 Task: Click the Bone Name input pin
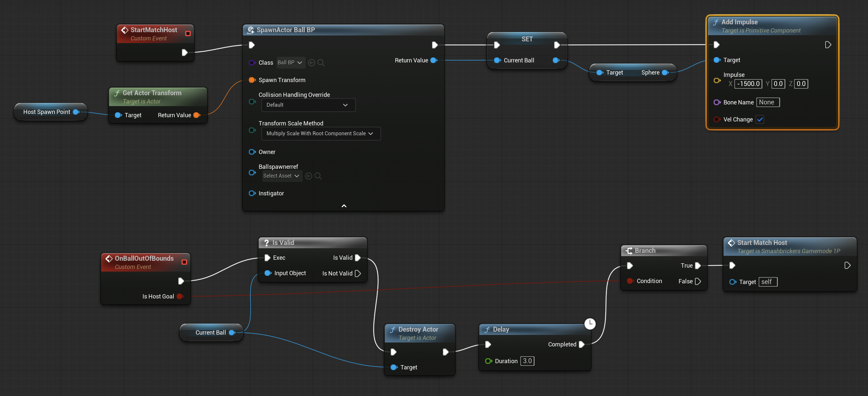click(x=717, y=102)
